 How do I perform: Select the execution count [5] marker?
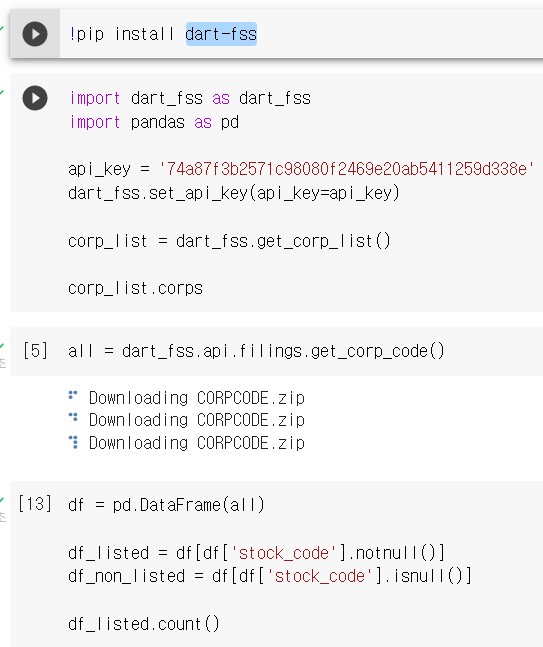(x=35, y=351)
